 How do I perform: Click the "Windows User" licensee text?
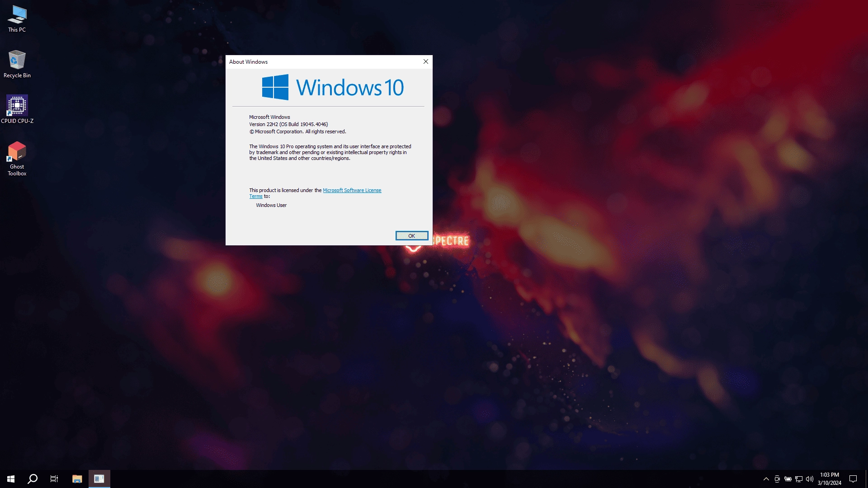click(271, 205)
